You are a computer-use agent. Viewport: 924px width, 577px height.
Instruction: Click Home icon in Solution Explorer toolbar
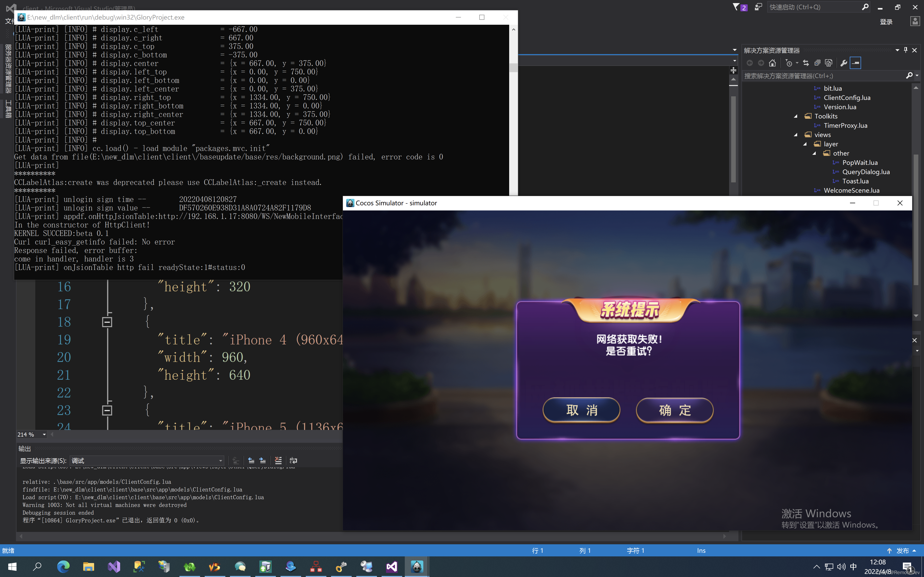772,63
